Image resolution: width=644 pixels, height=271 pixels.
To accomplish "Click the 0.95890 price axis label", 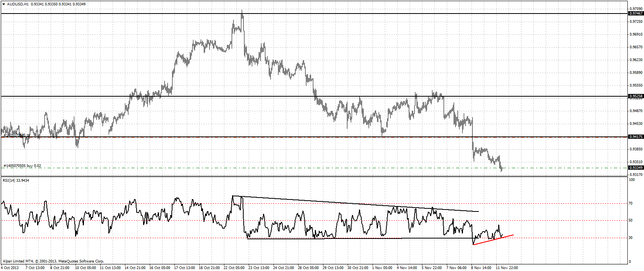I will click(x=636, y=73).
